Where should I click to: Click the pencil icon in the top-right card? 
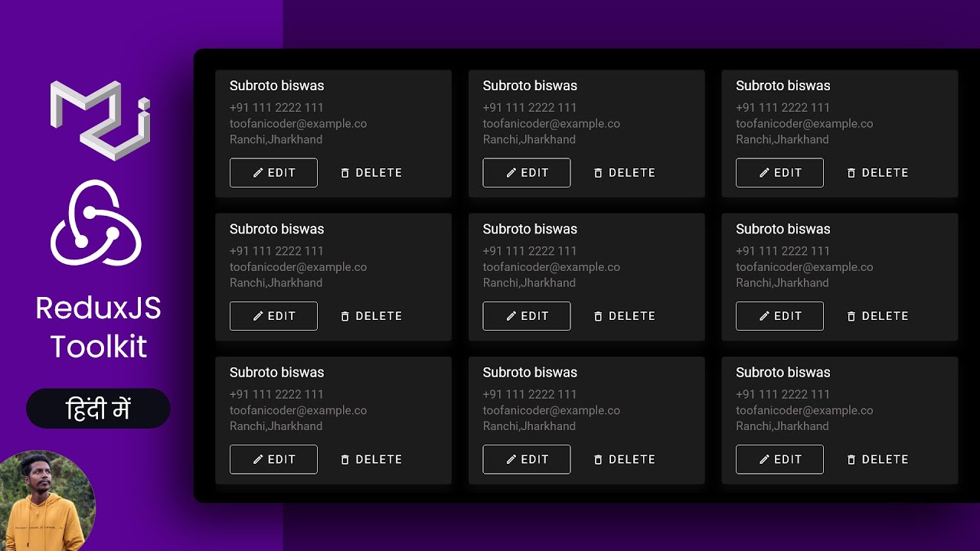click(x=764, y=173)
